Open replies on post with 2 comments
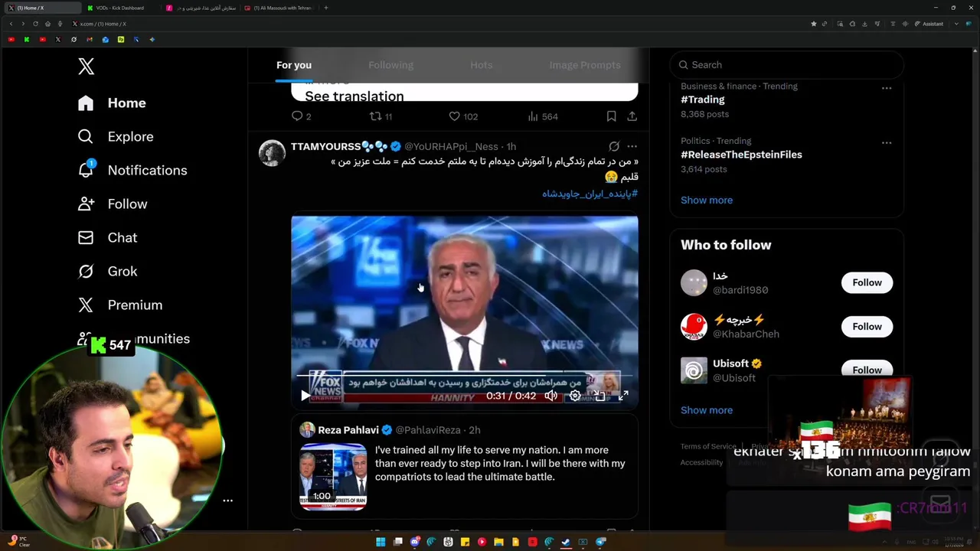Screen dimensions: 980x551 tap(301, 116)
